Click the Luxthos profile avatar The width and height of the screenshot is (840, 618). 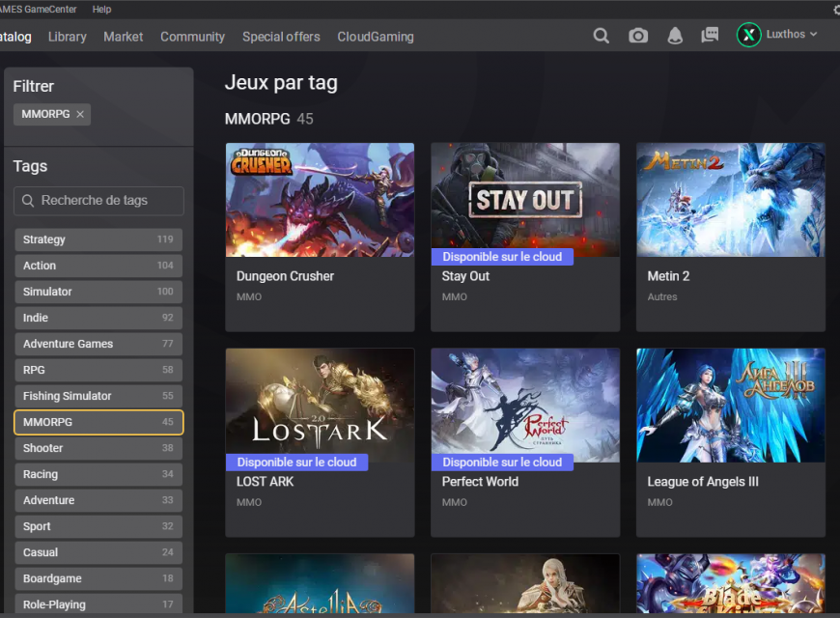(749, 35)
